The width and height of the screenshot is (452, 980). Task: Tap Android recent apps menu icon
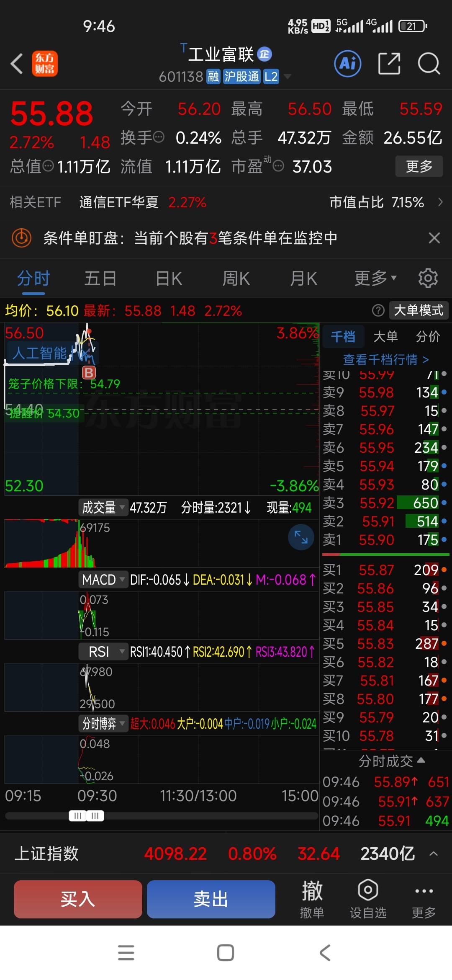(126, 953)
